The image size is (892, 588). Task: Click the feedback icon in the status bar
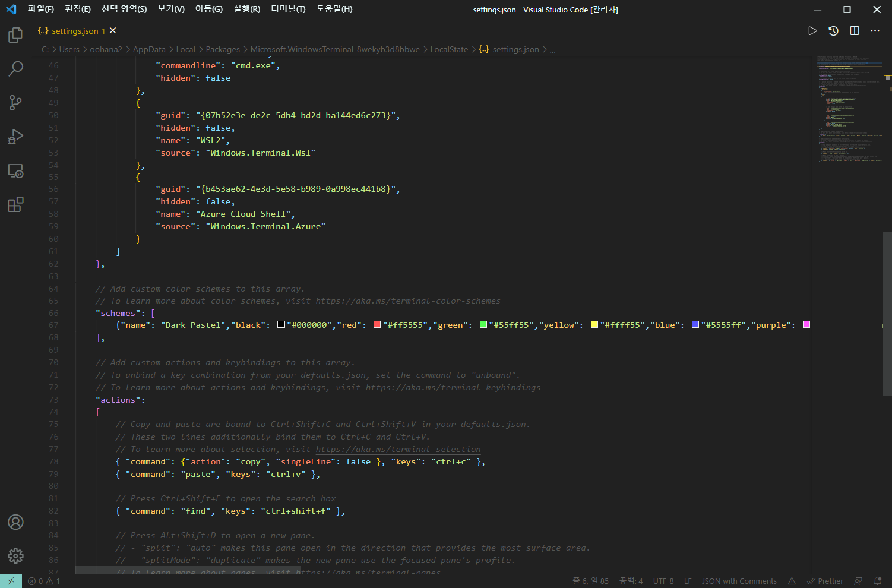pos(858,581)
